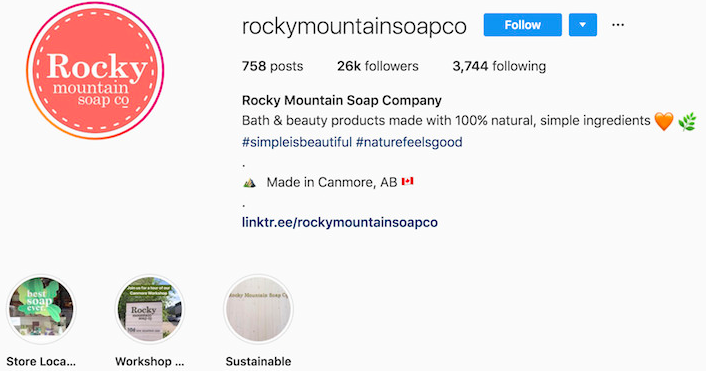Open Workshop story highlight circle
The image size is (706, 371).
pos(150,310)
